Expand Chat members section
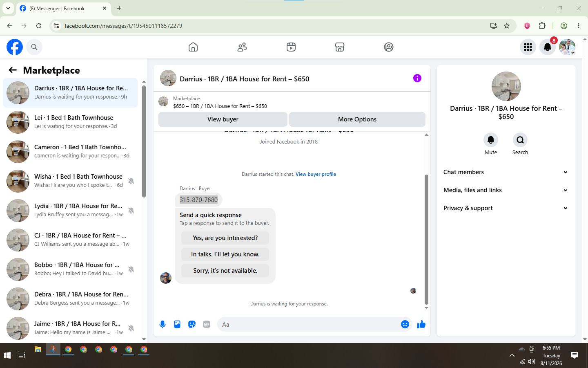The image size is (588, 368). [506, 172]
